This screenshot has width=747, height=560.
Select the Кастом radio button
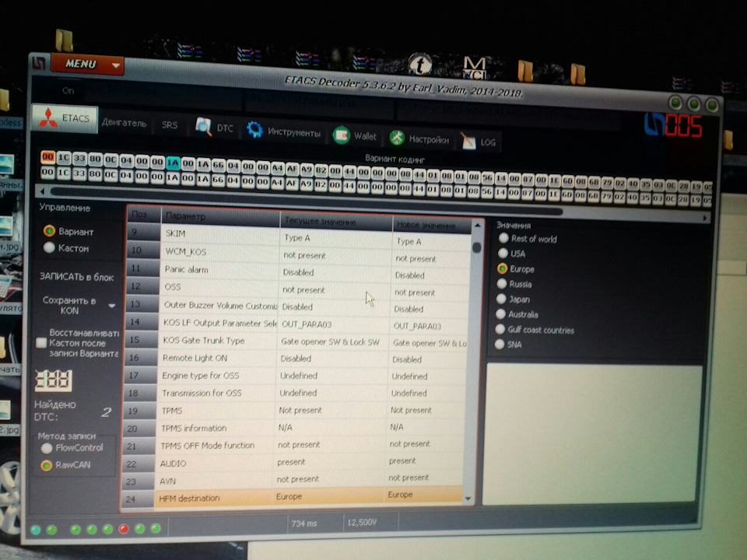(49, 247)
